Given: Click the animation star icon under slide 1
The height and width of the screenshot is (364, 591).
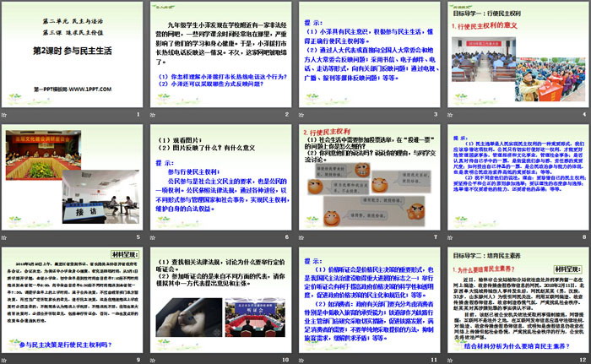Looking at the screenshot, I should click(4, 115).
